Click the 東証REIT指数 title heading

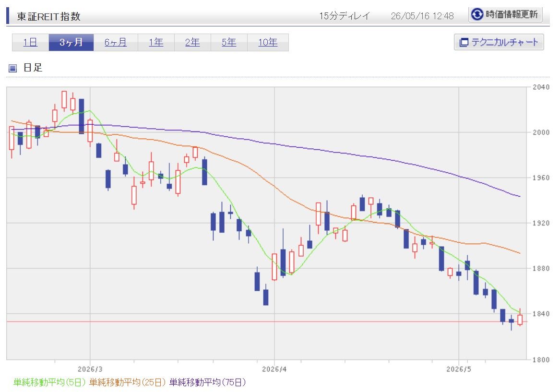click(x=48, y=16)
